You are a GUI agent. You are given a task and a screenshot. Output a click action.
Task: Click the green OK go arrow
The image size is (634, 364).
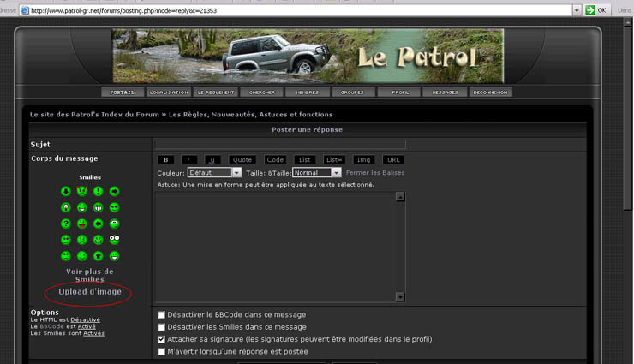[590, 10]
